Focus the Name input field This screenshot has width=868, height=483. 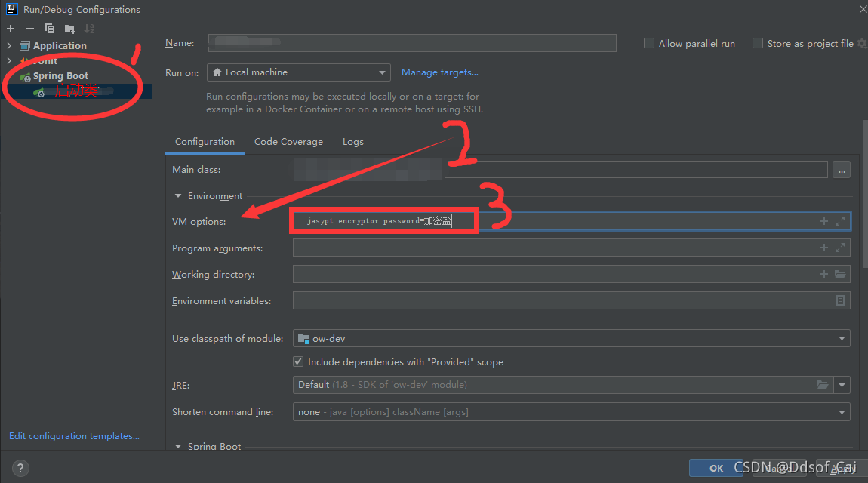(412, 43)
